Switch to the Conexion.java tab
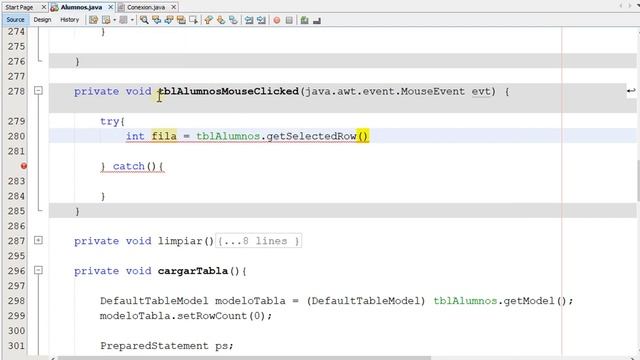Viewport: 640px width, 360px height. (146, 7)
